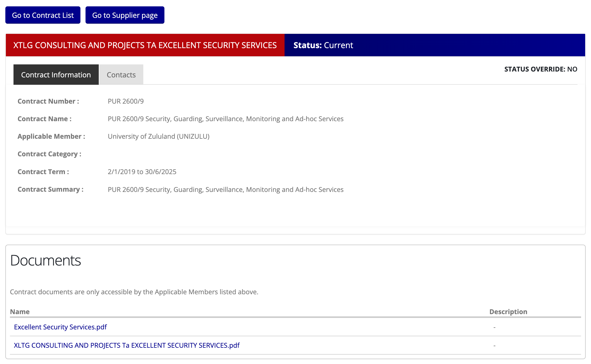This screenshot has width=591, height=364.
Task: Click the Contract Summary value text
Action: 226,190
